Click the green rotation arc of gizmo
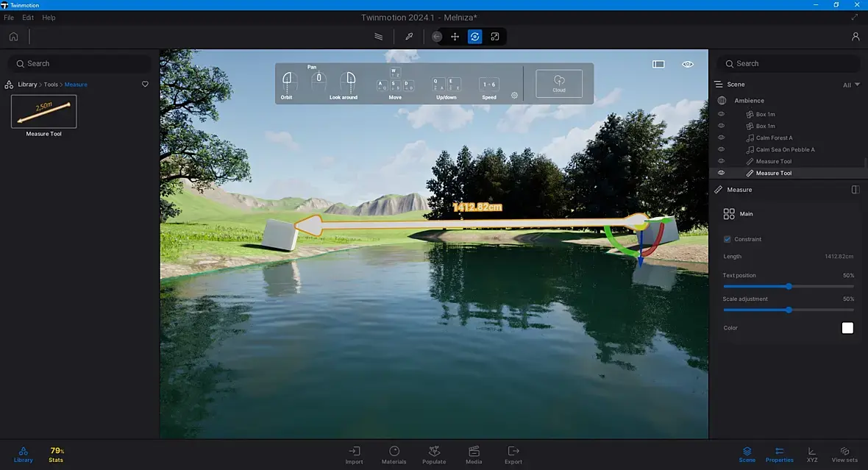 point(616,245)
